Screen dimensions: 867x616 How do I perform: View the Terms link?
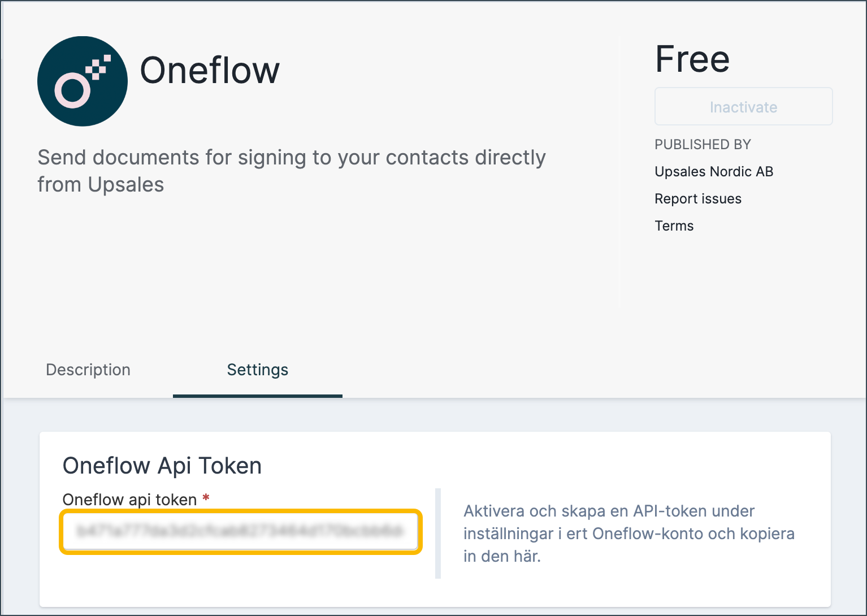click(674, 225)
